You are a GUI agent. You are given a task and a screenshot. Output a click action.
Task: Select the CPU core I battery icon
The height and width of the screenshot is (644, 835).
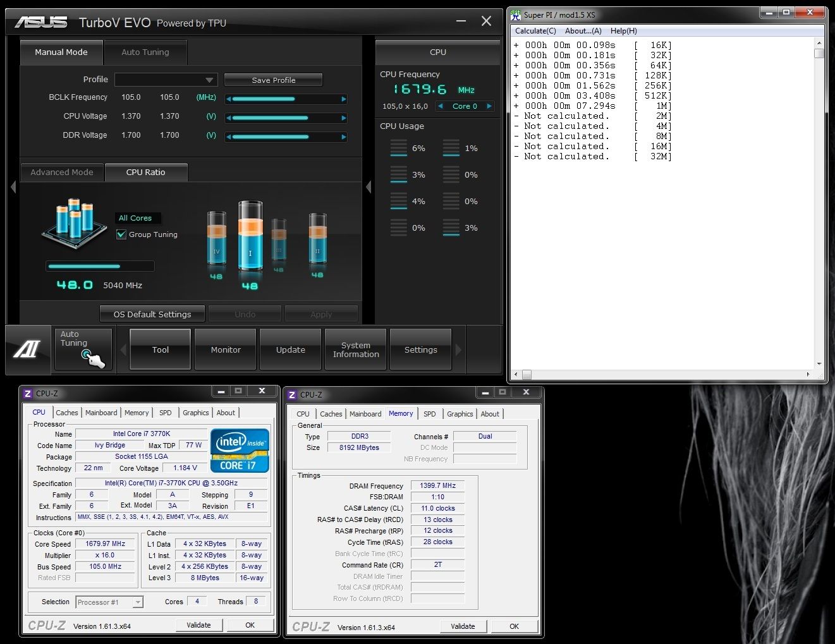[250, 237]
